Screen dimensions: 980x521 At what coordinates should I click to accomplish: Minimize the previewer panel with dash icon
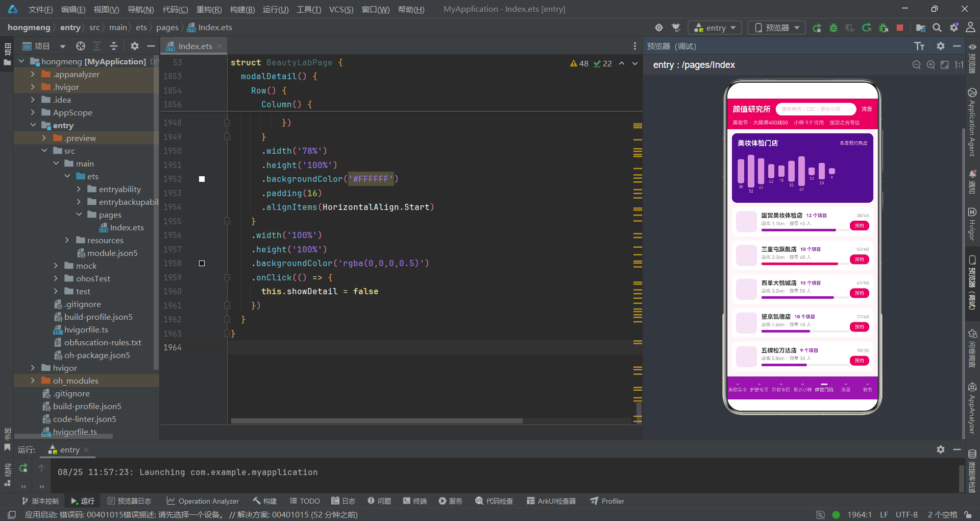[x=957, y=46]
